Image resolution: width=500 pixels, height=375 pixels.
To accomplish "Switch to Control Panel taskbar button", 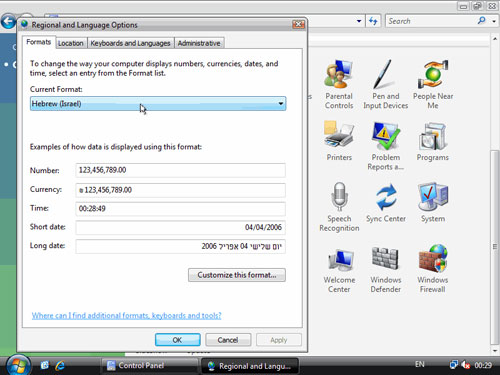I will tap(149, 366).
